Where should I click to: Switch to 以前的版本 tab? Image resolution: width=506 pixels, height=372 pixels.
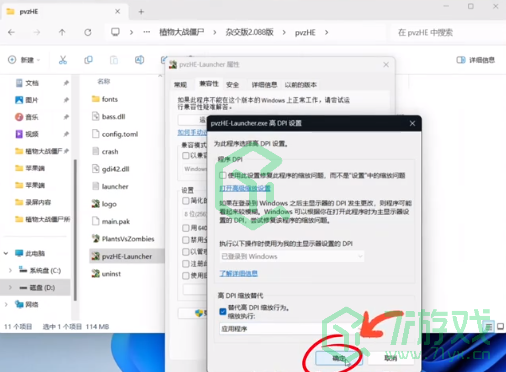tap(300, 85)
